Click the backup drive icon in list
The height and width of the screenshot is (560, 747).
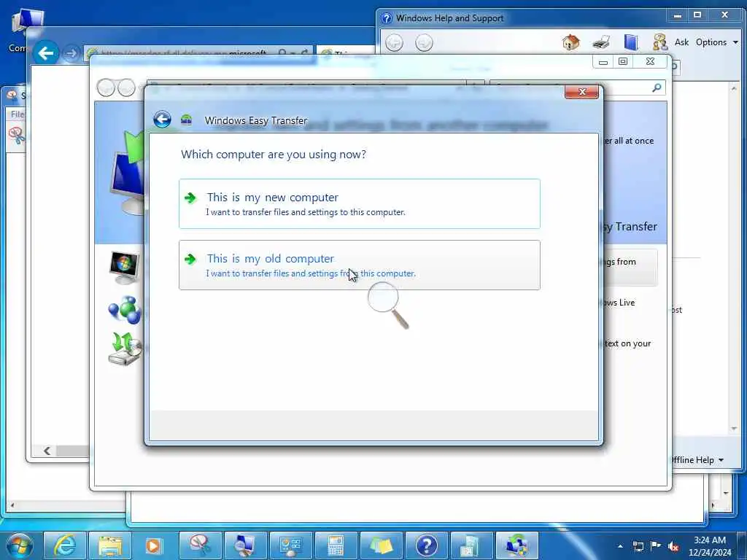125,349
